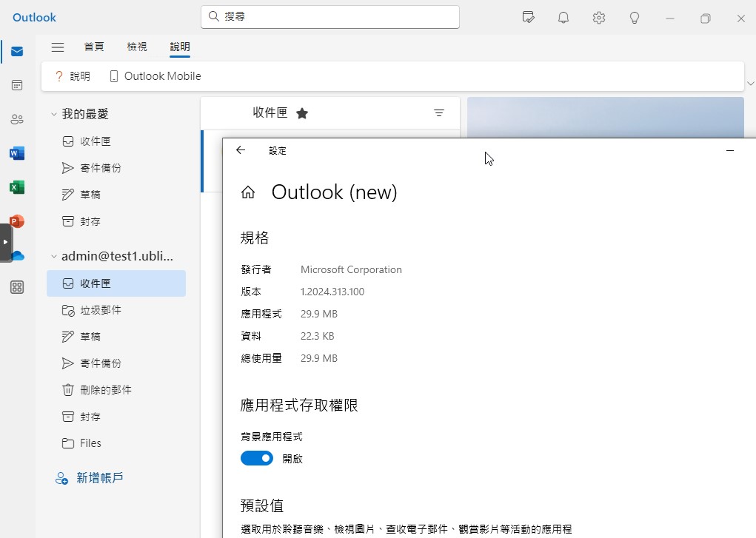Click the lightbulb tips icon

tap(635, 18)
